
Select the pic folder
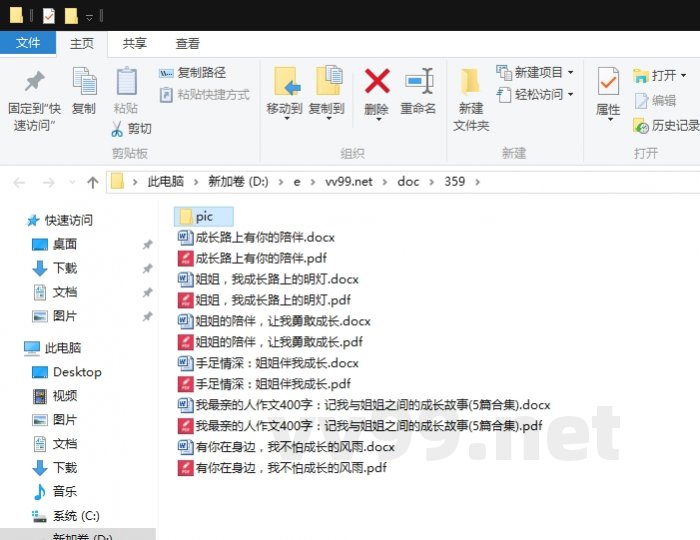click(x=204, y=217)
